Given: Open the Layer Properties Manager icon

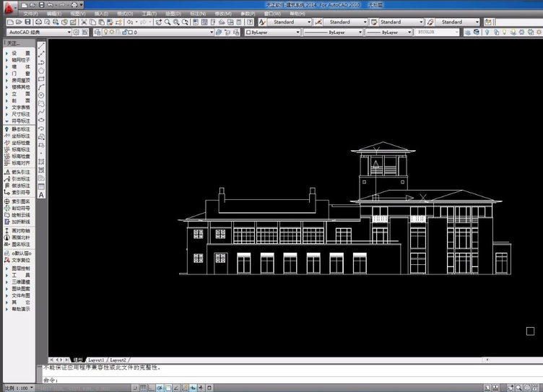Looking at the screenshot, I should [x=97, y=32].
